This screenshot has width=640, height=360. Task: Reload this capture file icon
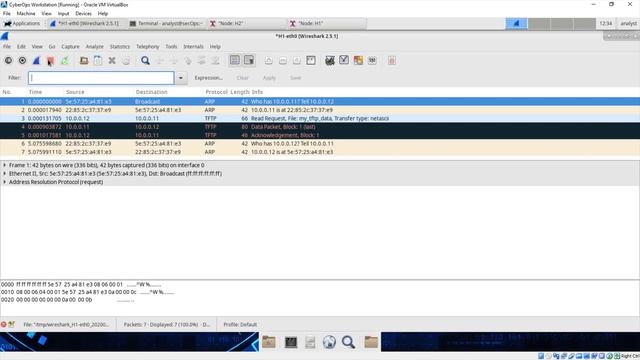pyautogui.click(x=126, y=61)
